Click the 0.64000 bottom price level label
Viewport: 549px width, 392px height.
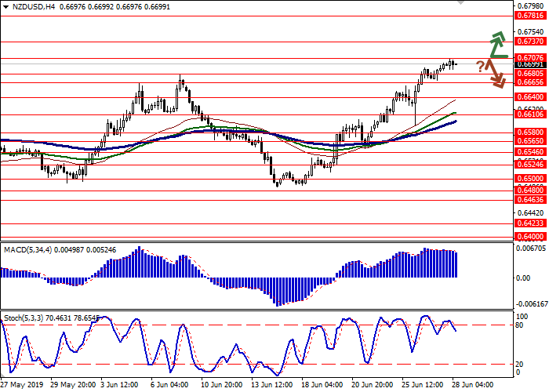(530, 236)
